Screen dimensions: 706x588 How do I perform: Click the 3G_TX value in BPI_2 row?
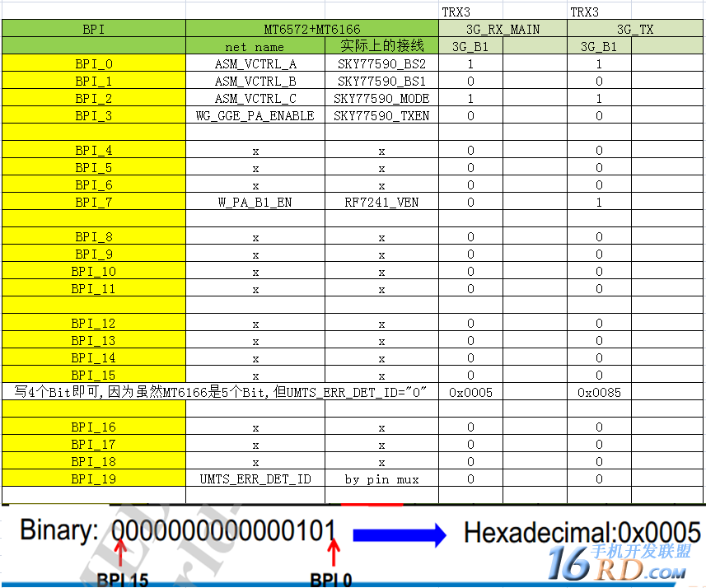[x=599, y=98]
